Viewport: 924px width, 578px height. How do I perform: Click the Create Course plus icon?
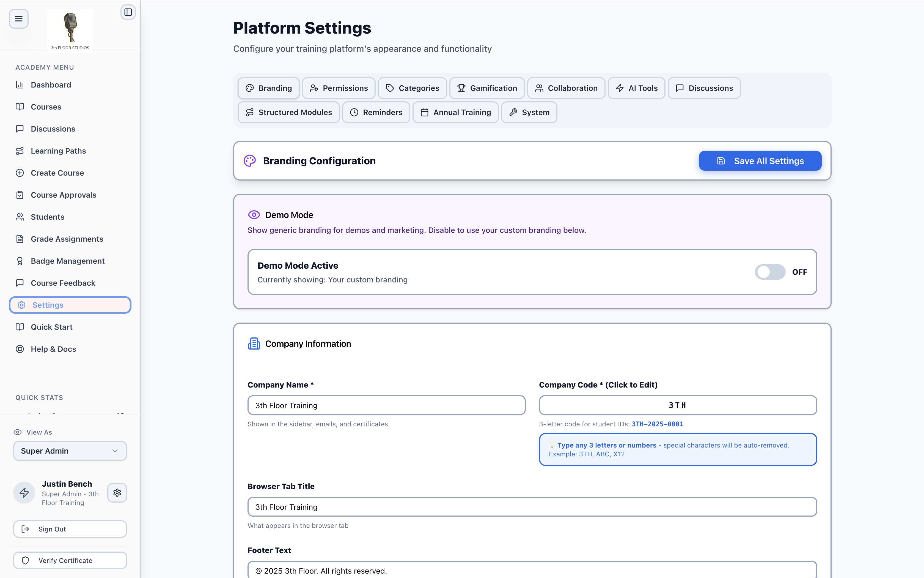[20, 173]
